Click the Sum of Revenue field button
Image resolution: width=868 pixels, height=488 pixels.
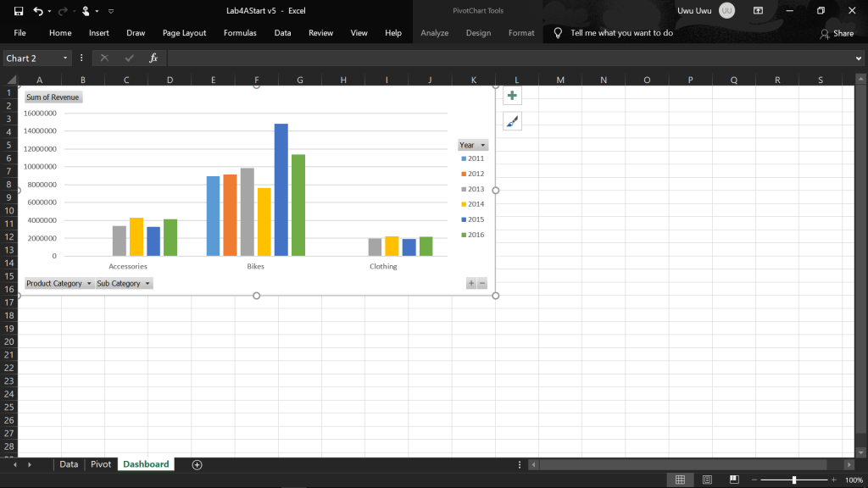coord(53,97)
